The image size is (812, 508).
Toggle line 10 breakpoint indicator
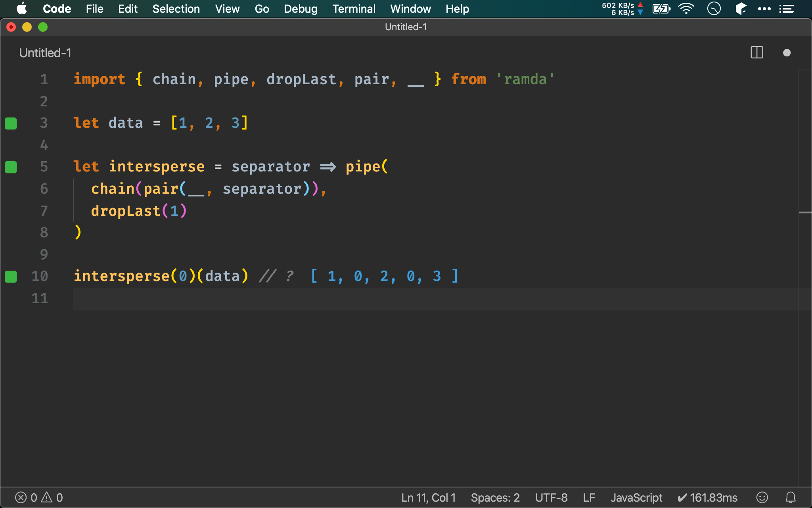pos(11,276)
